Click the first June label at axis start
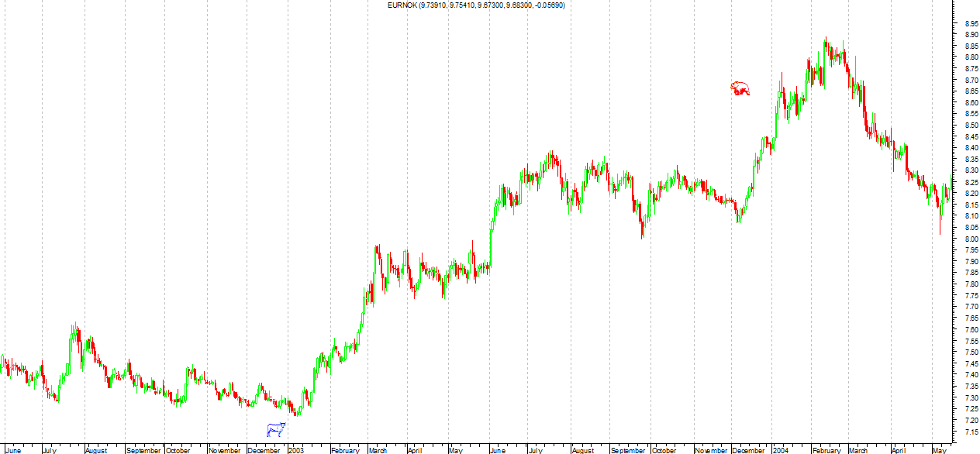The height and width of the screenshot is (454, 980). 14,449
